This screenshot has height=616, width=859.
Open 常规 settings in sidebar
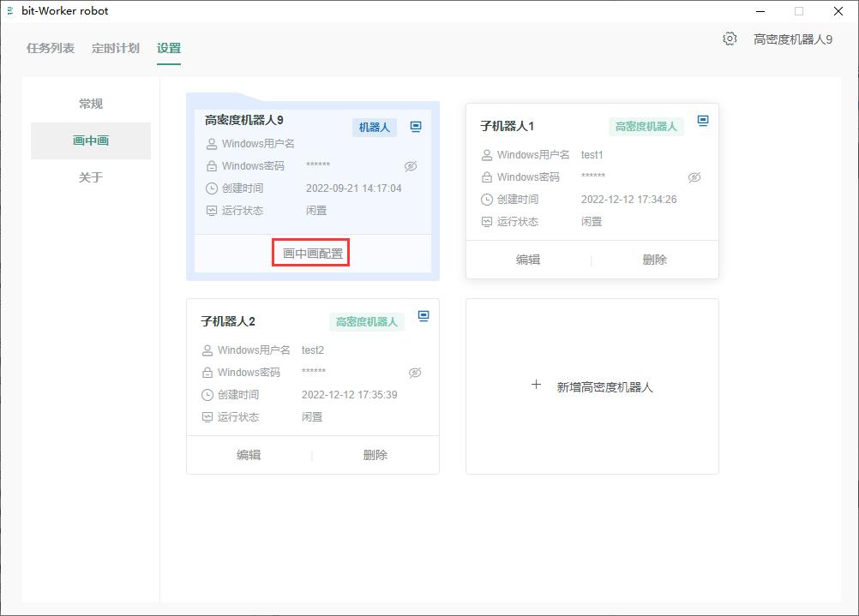(91, 104)
